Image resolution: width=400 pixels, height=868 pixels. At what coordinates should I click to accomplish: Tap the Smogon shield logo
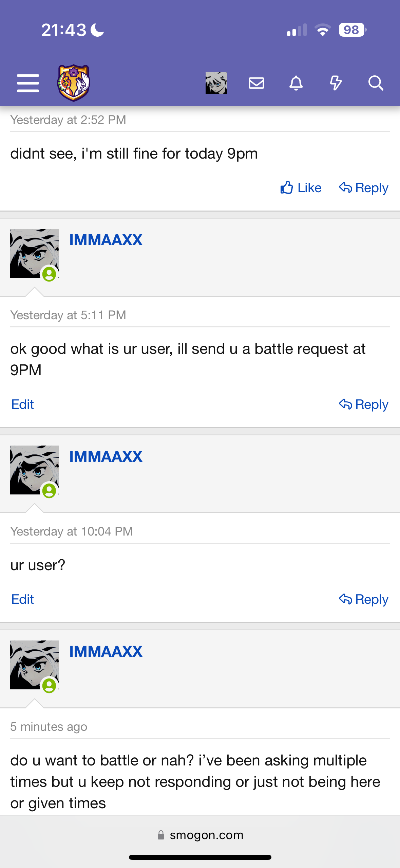[x=73, y=83]
